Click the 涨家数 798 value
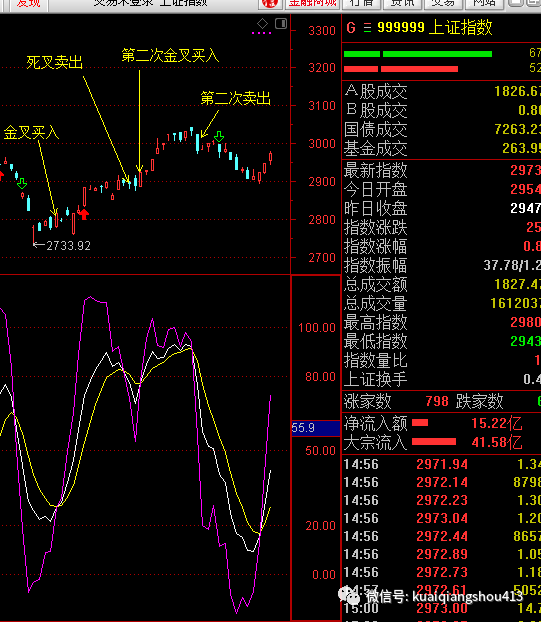Viewport: 541px width, 622px height. coord(437,401)
